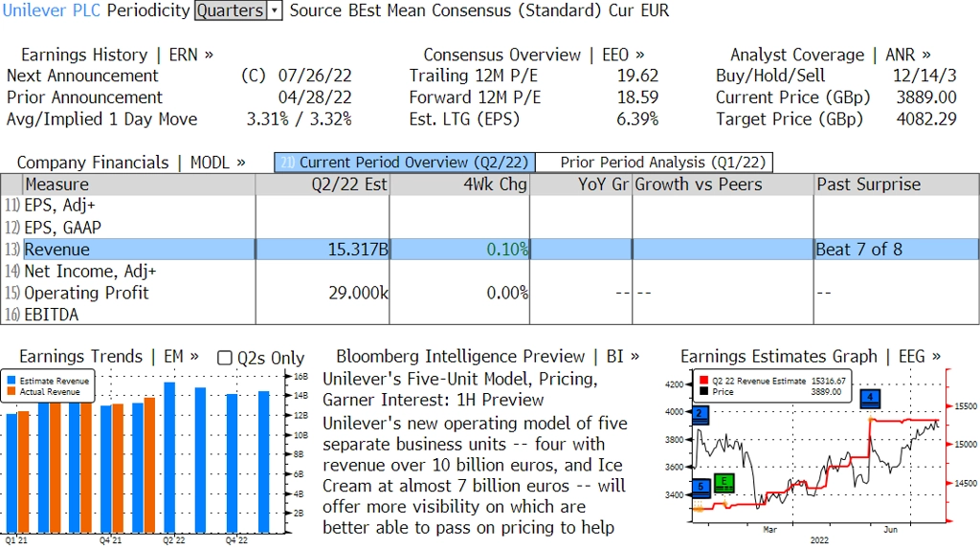The height and width of the screenshot is (547, 980).
Task: Click the blue news marker labeled 5
Action: tap(702, 487)
